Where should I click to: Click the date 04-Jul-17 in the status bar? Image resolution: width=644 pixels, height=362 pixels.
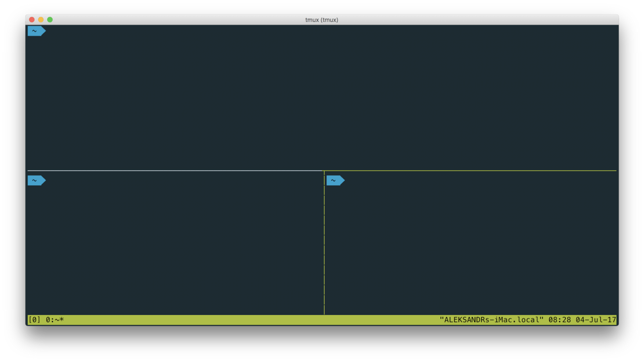coord(598,320)
